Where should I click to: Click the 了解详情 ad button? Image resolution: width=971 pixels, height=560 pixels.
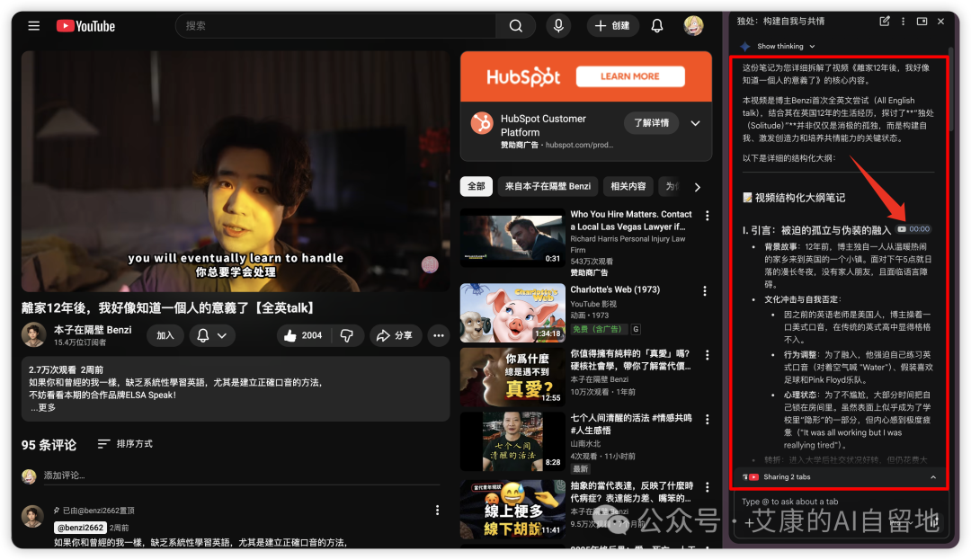coord(651,123)
